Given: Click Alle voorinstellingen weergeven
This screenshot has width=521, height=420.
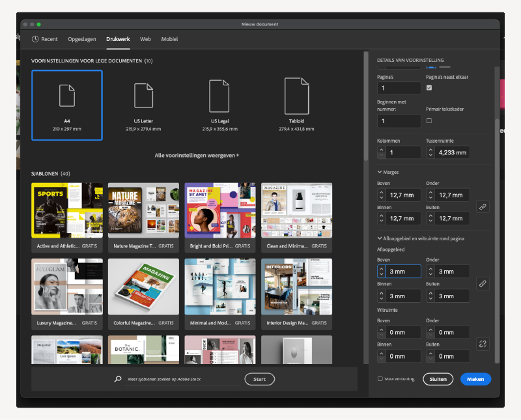Looking at the screenshot, I should [197, 156].
